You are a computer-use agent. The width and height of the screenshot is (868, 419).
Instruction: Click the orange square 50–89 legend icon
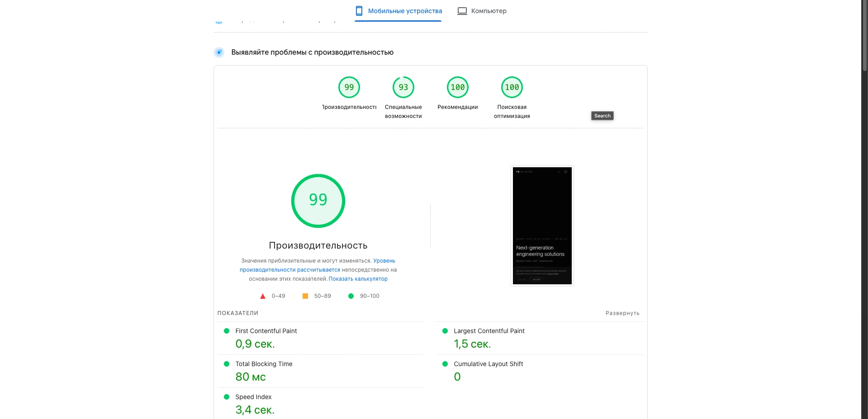coord(305,296)
